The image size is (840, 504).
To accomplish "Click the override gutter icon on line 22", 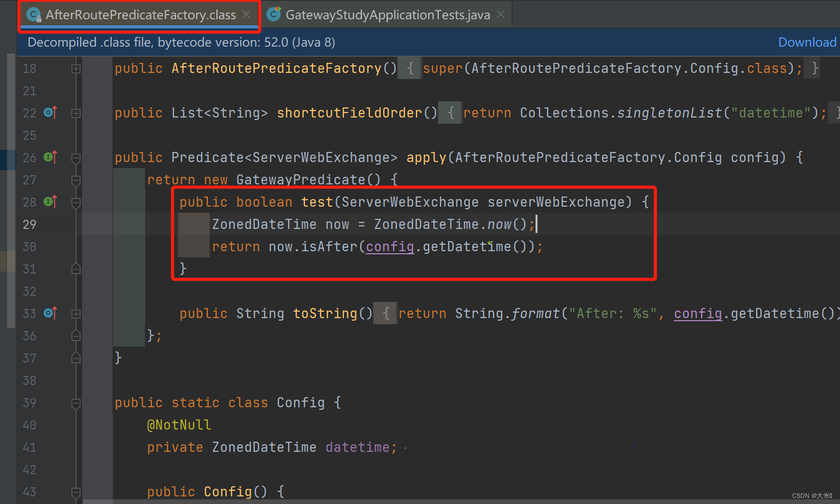I will point(51,112).
